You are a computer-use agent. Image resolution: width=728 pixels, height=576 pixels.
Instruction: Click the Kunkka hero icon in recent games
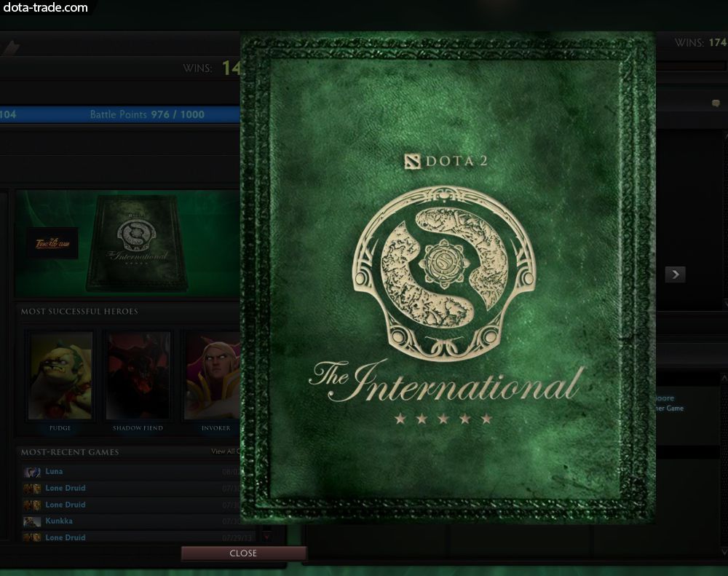[x=32, y=521]
